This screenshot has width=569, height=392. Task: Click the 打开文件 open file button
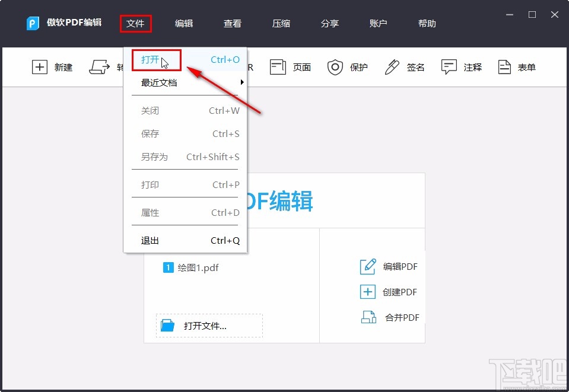208,325
